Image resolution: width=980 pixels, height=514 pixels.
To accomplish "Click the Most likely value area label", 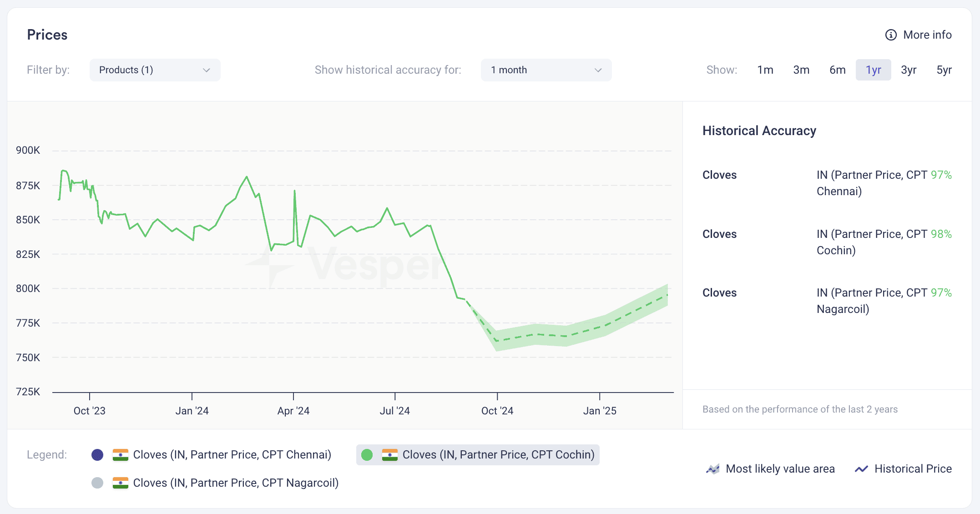I will (x=780, y=469).
